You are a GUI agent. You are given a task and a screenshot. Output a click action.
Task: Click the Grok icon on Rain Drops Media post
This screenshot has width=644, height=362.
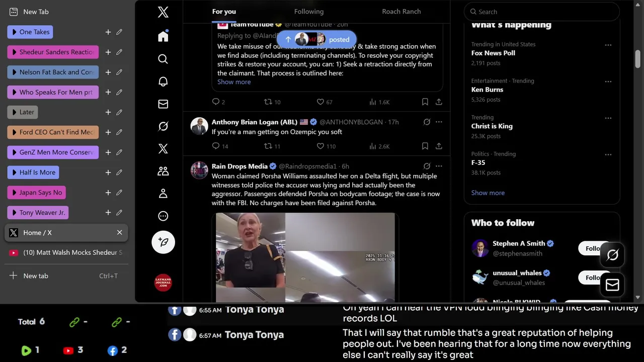427,166
